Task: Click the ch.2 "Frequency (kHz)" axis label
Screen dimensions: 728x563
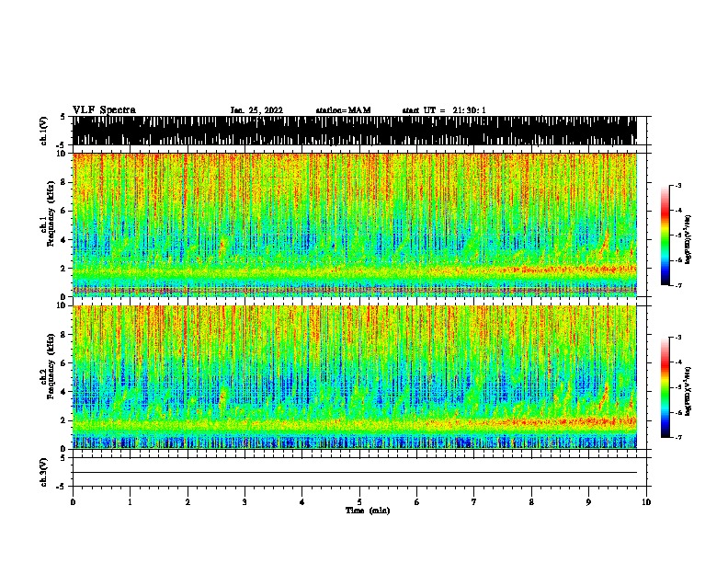Action: [x=51, y=366]
